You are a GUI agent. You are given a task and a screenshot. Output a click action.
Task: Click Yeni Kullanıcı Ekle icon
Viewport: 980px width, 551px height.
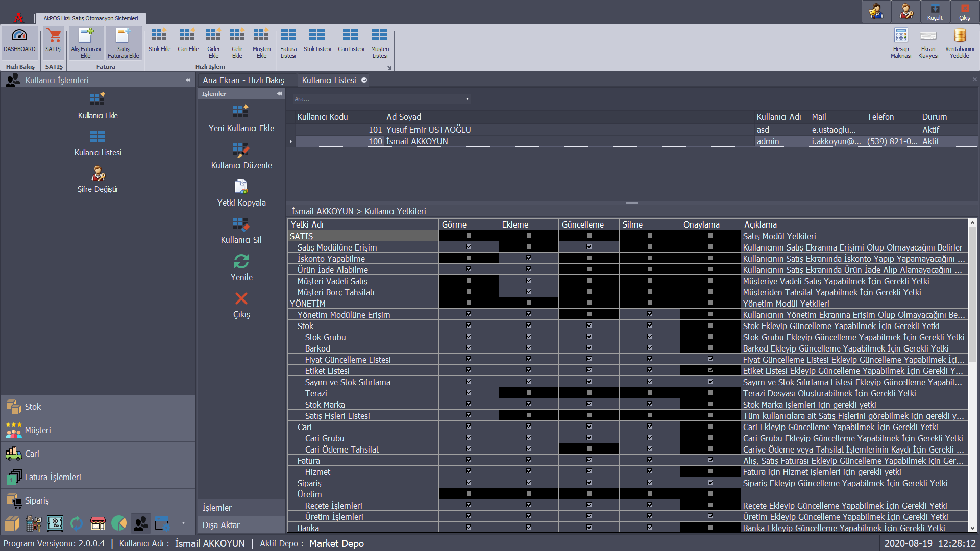click(x=241, y=112)
